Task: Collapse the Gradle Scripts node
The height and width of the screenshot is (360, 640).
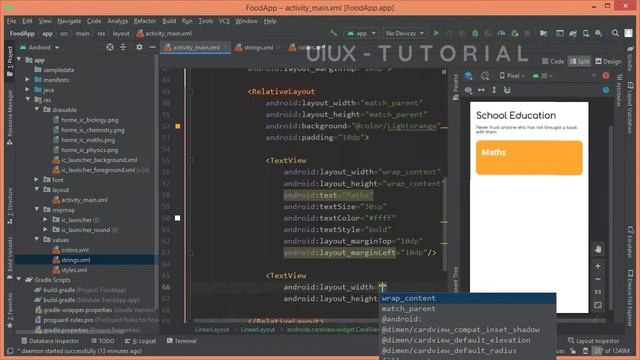Action: (x=19, y=280)
